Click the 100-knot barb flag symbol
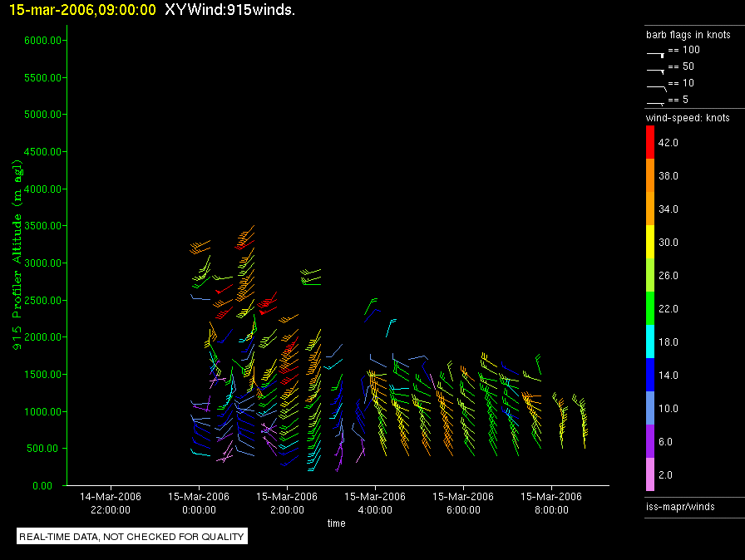Screen dimensions: 745x560 tap(656, 52)
